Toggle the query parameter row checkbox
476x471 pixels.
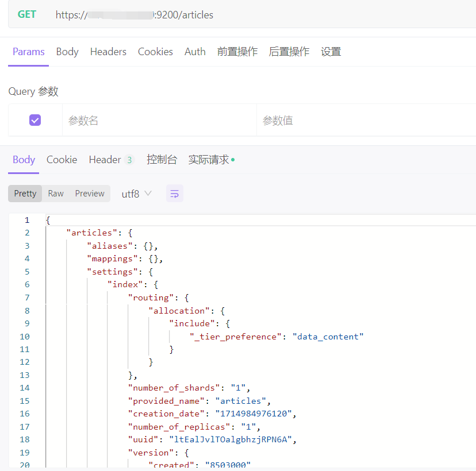(x=35, y=120)
